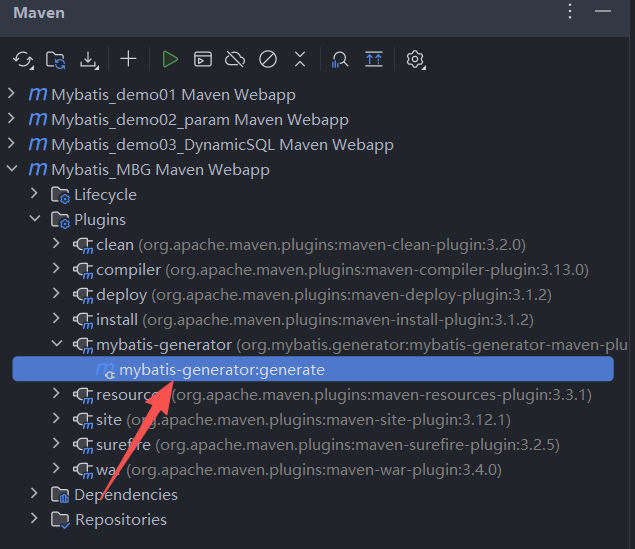Image resolution: width=635 pixels, height=549 pixels.
Task: Collapse the Plugins node
Action: (x=35, y=219)
